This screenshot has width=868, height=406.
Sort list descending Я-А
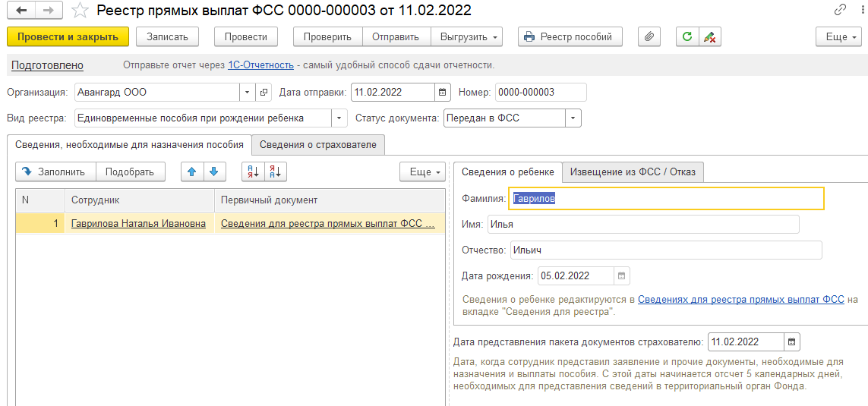(276, 172)
